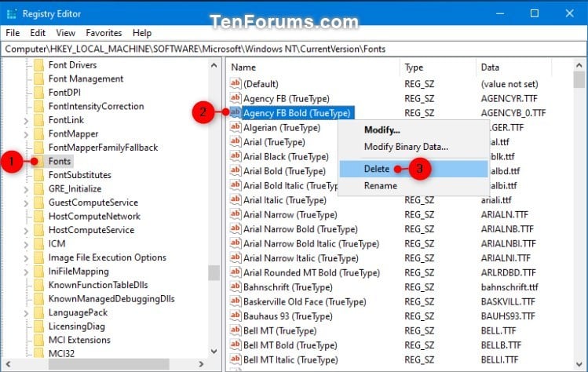Screen dimensions: 588x372
Task: Click the folder icon of HostComputeNetwork key
Action: click(38, 217)
